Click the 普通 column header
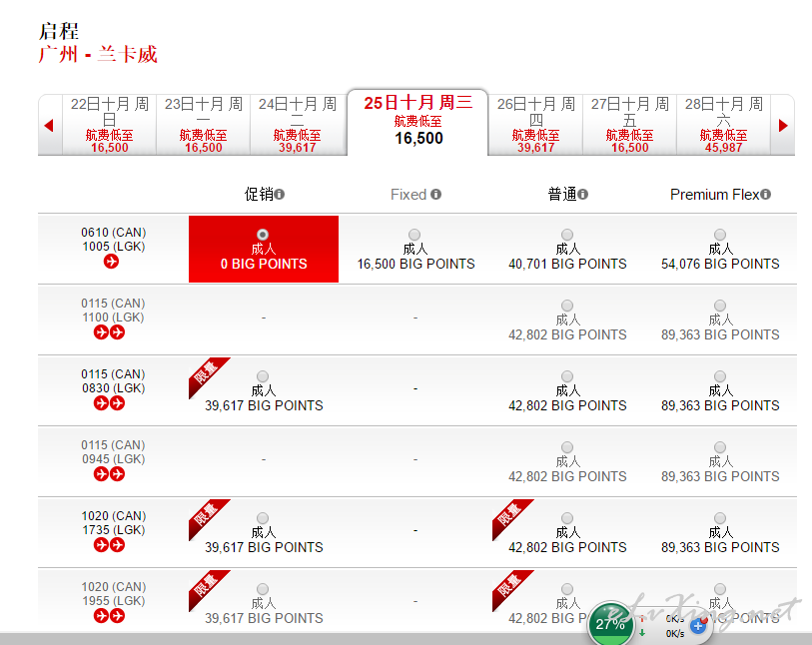The height and width of the screenshot is (645, 812). click(x=562, y=194)
